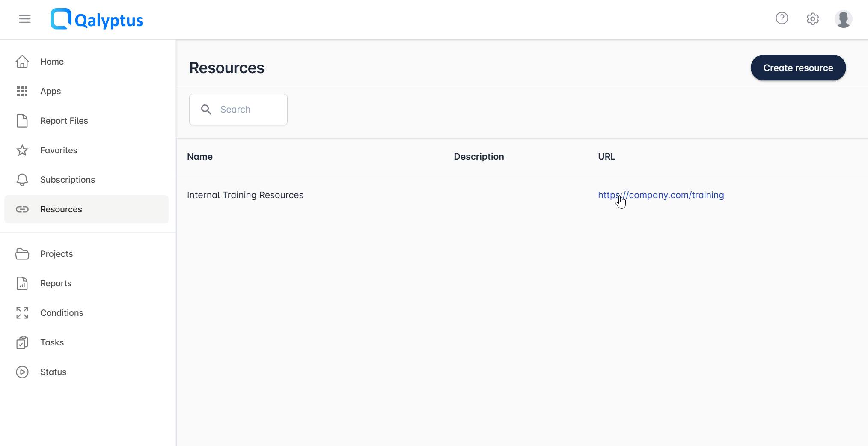The height and width of the screenshot is (446, 868).
Task: Click the settings gear icon
Action: 812,19
